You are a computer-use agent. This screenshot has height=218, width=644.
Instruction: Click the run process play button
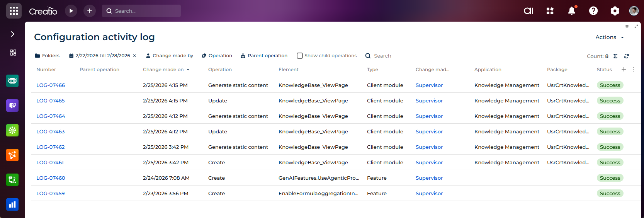71,11
